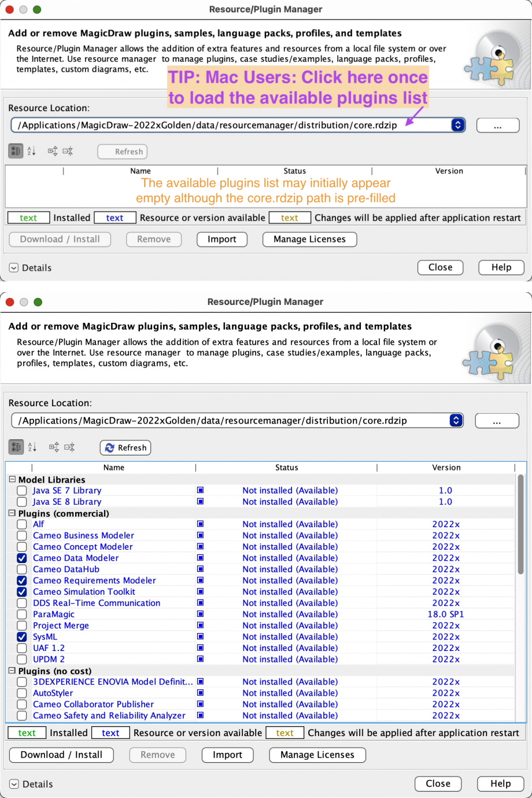The height and width of the screenshot is (798, 532).
Task: Enable the Cameo DataHub checkbox
Action: [x=21, y=569]
